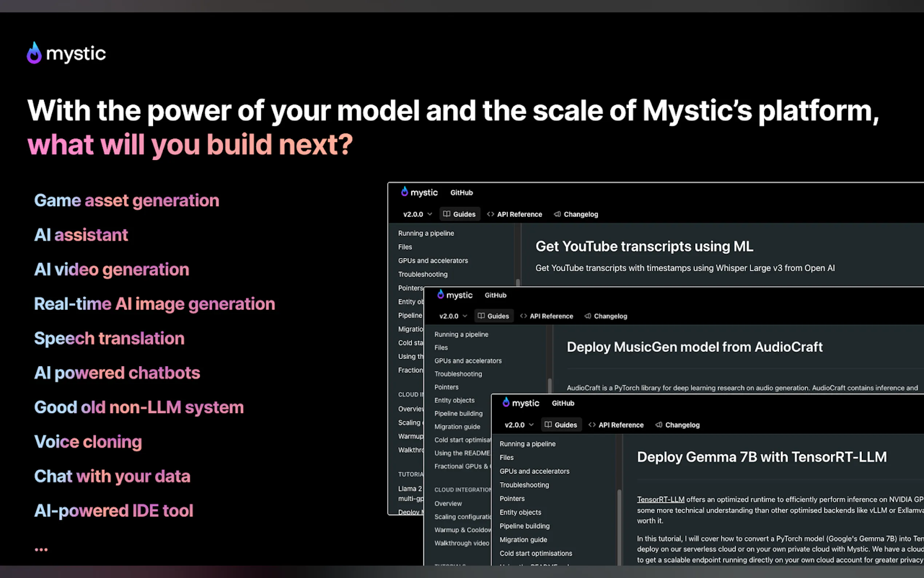Click mystic logo in YouTube transcripts window
This screenshot has width=924, height=578.
405,191
